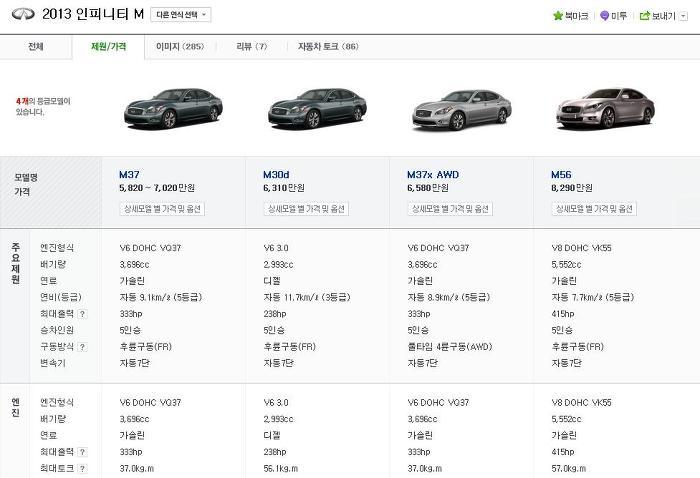Open the M37x AWD model link

coord(433,175)
